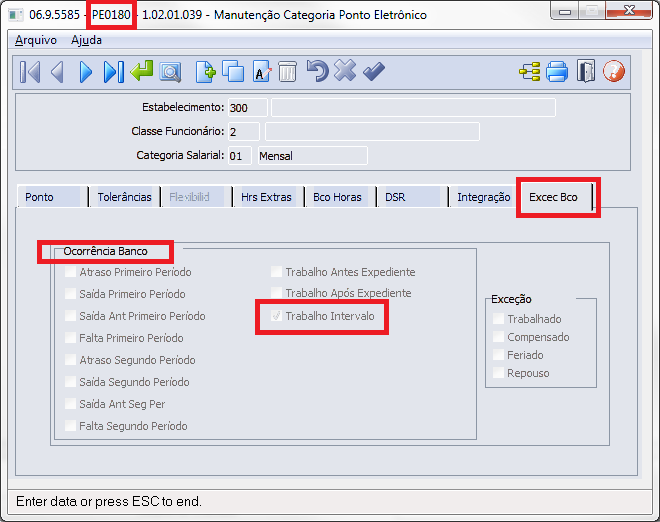This screenshot has height=522, width=660.
Task: Click the Estabelecimento code field 300
Action: point(248,108)
